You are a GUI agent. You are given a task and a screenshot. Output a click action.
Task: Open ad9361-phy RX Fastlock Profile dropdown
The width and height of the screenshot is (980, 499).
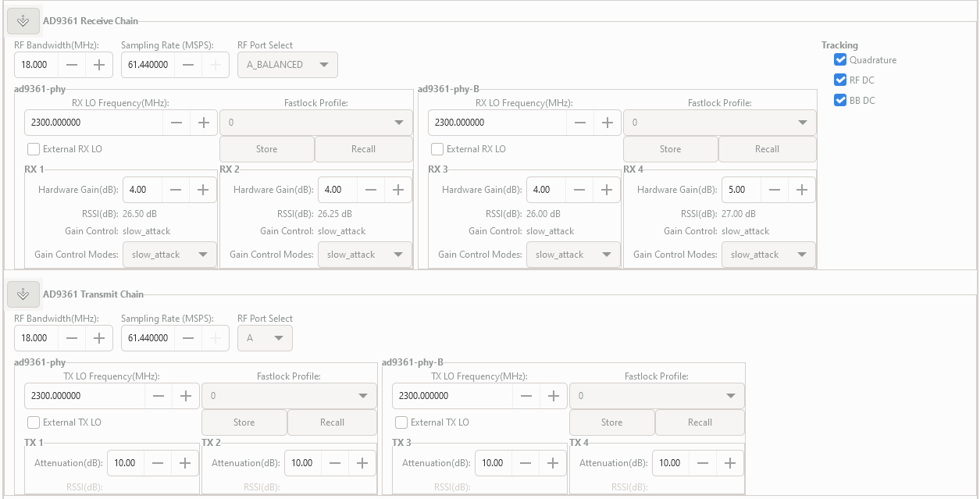click(x=316, y=123)
